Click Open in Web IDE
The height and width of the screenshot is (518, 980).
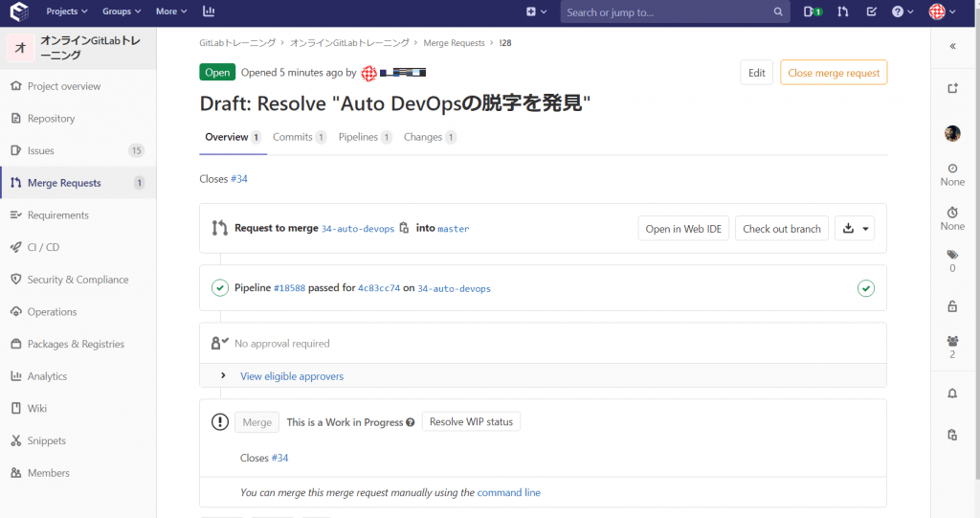click(x=683, y=228)
